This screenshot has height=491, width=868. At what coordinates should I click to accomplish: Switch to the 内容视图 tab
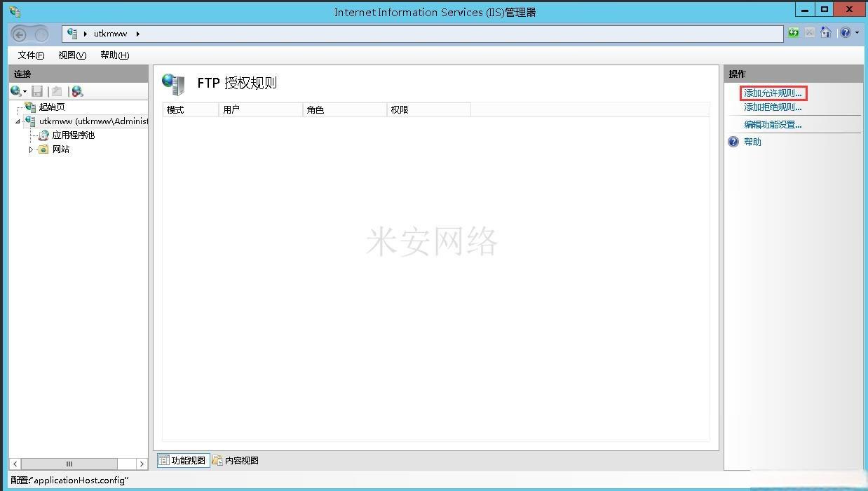click(236, 461)
